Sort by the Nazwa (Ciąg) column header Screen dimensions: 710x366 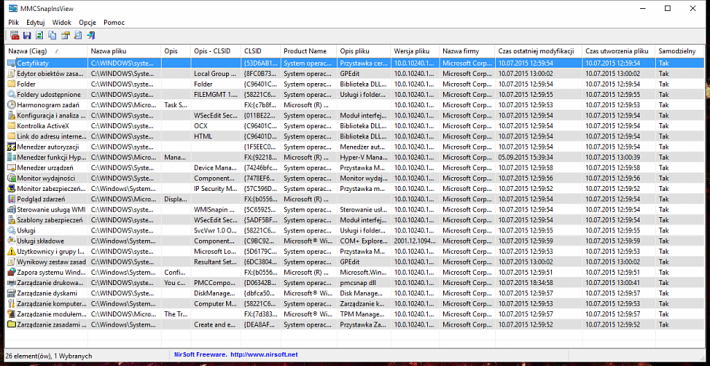coord(46,51)
